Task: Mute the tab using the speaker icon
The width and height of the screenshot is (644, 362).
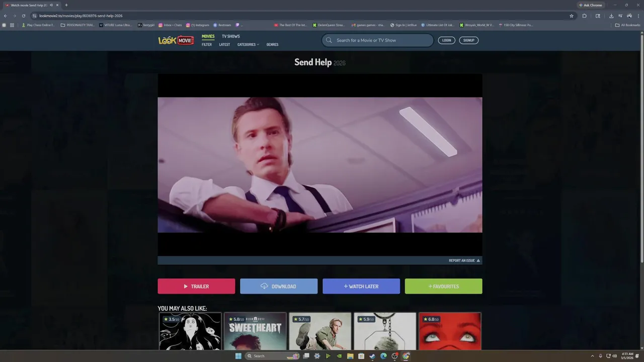Action: pyautogui.click(x=51, y=5)
